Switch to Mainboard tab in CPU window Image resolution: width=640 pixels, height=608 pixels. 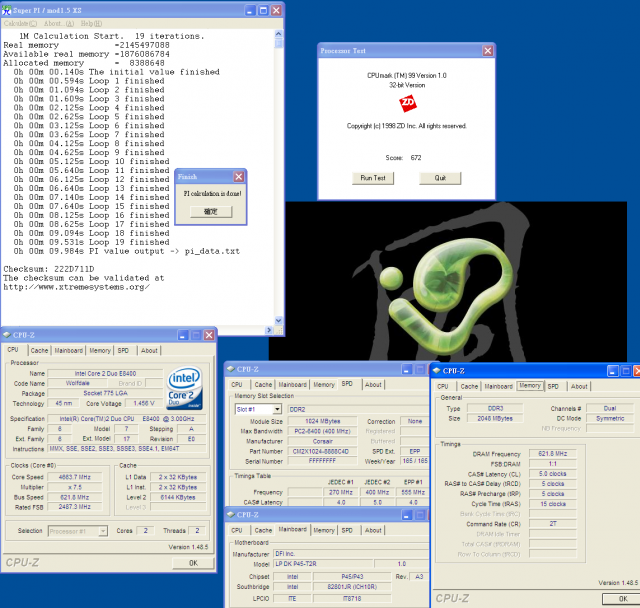69,351
